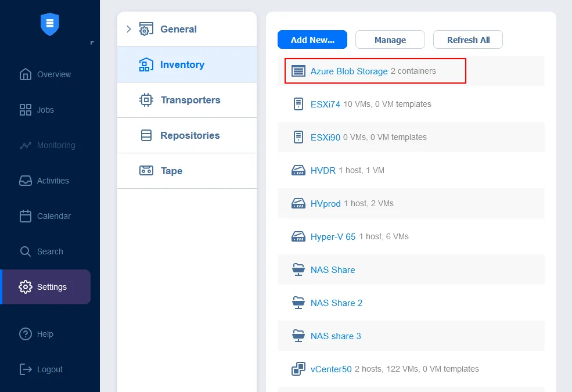Click the Logout arrow icon
Image resolution: width=572 pixels, height=392 pixels.
26,369
